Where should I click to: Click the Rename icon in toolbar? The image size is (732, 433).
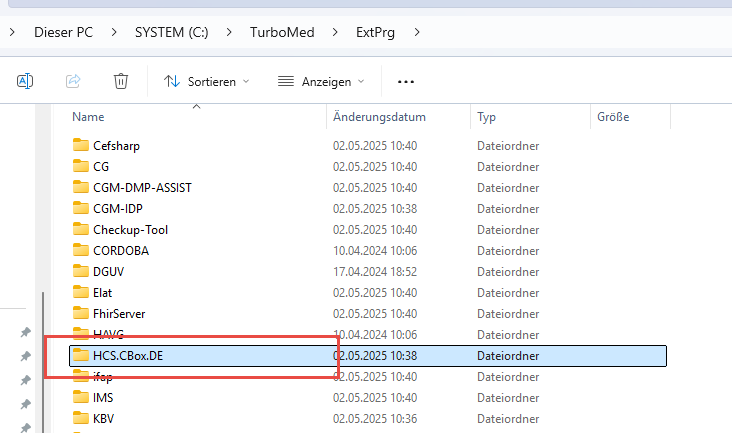tap(25, 81)
